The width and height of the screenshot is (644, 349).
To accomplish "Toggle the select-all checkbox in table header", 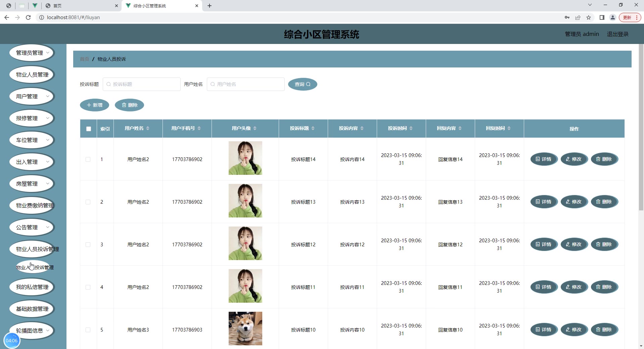I will [x=89, y=129].
